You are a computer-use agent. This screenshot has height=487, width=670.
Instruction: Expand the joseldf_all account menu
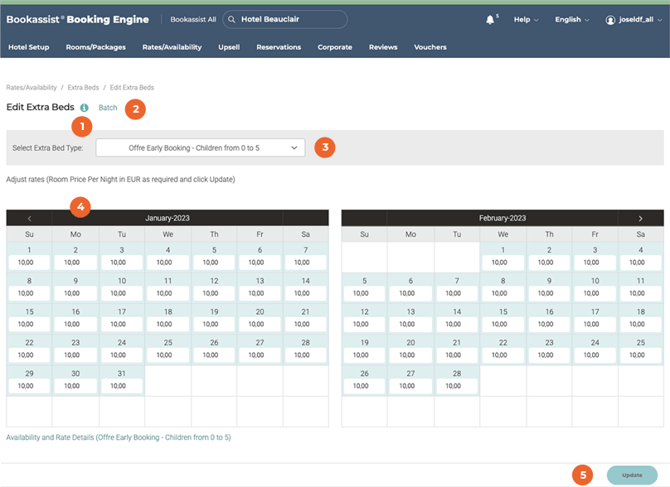click(640, 20)
